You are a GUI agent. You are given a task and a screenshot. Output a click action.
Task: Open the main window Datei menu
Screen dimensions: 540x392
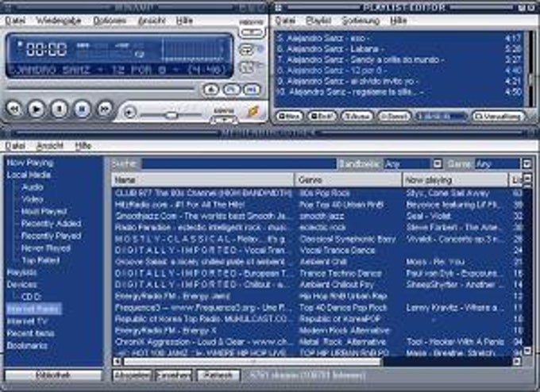pos(15,21)
